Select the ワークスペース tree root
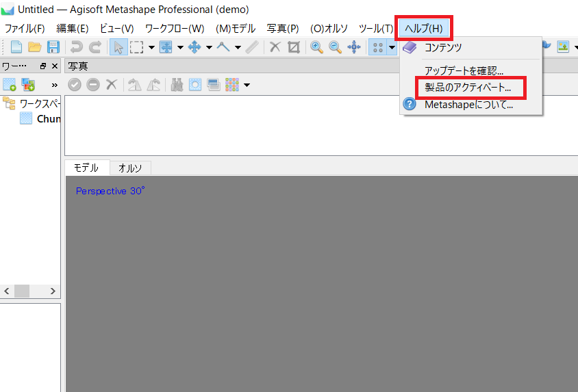 (40, 104)
